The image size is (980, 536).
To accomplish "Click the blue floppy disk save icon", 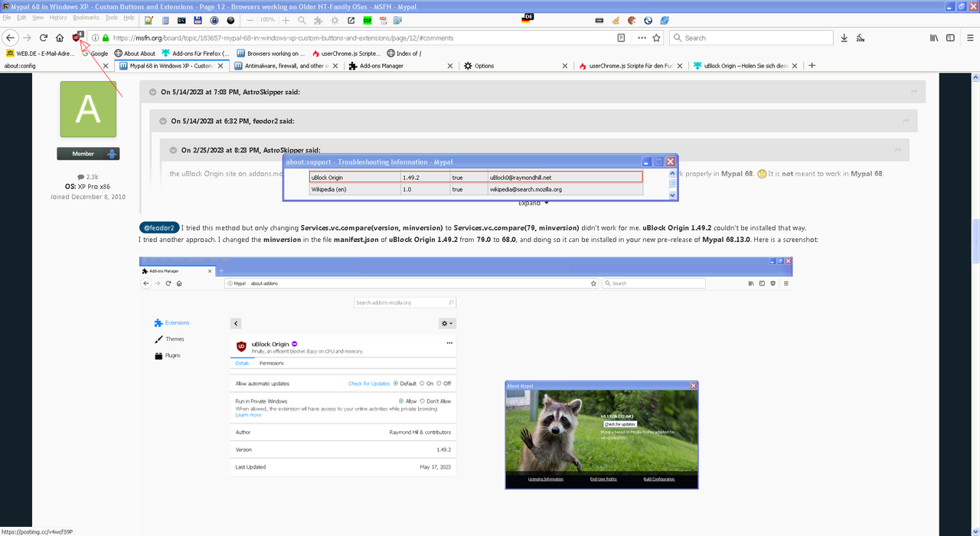I will tap(198, 20).
